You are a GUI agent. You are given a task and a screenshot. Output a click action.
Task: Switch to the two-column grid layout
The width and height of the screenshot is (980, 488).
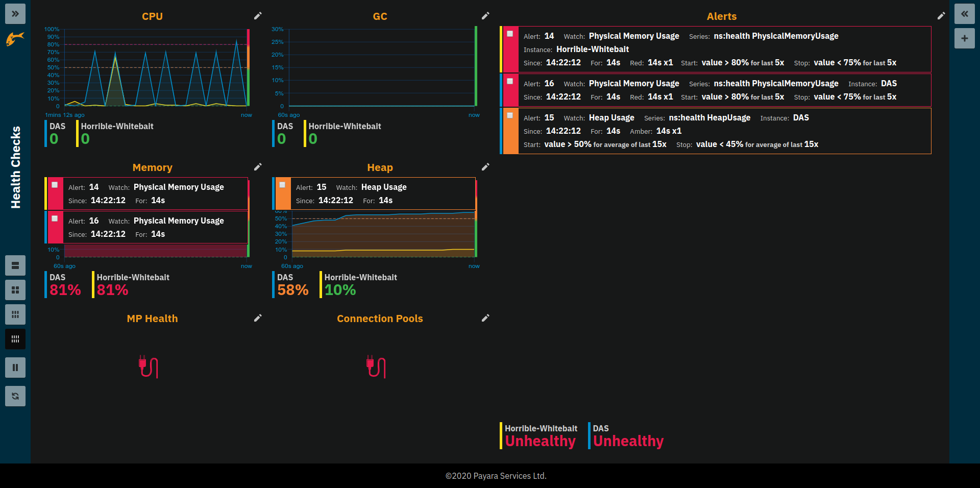[15, 290]
